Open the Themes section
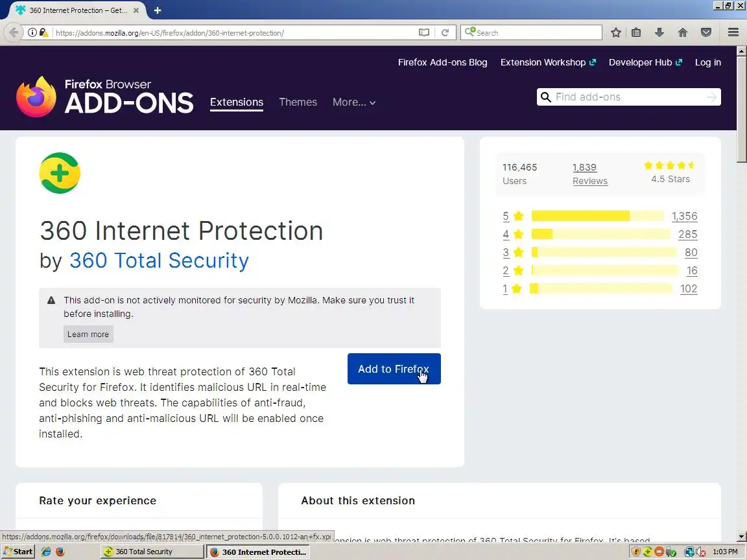This screenshot has height=560, width=747. coord(298,102)
